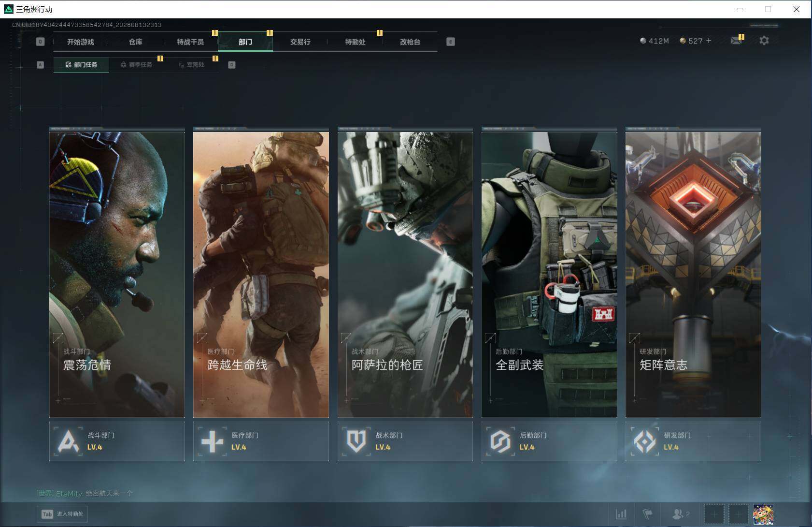The image size is (812, 527).
Task: Click the plus next to 527 currency
Action: coord(709,41)
